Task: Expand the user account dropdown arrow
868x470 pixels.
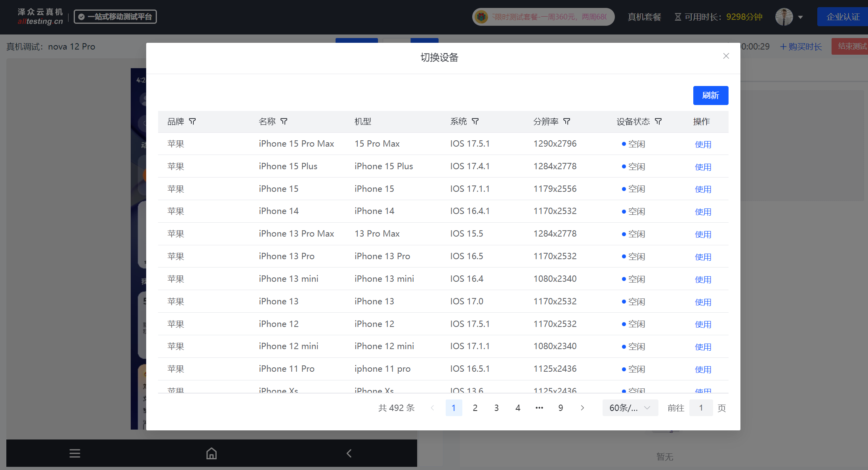Action: [x=801, y=17]
